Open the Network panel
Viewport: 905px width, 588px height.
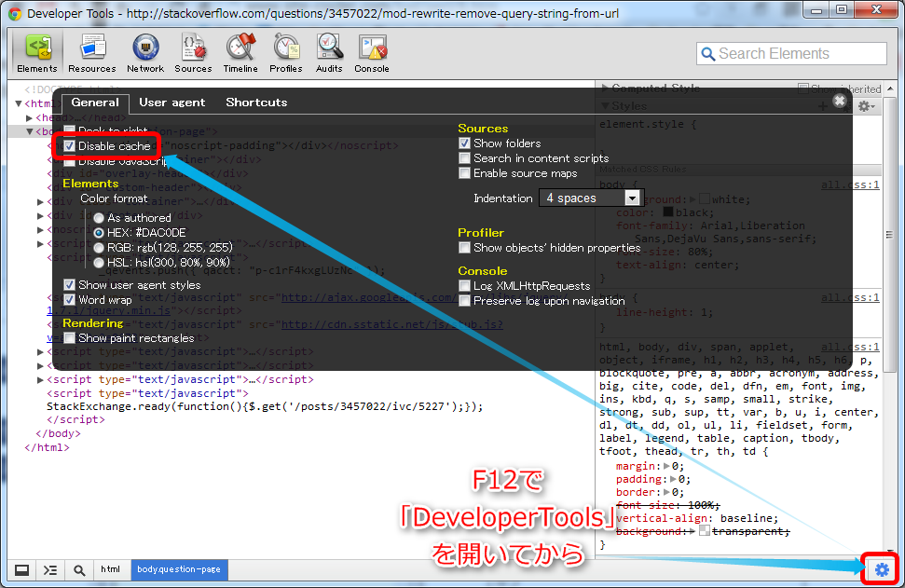coord(145,53)
